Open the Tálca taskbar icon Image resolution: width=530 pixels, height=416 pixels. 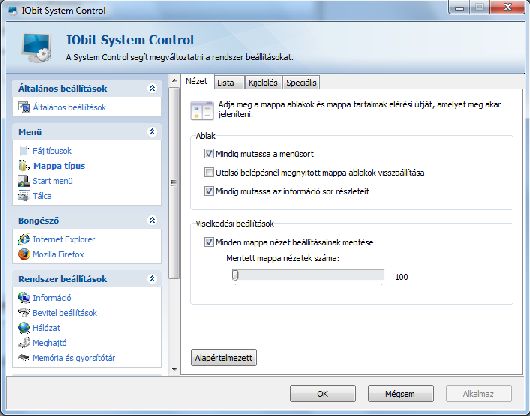point(24,196)
